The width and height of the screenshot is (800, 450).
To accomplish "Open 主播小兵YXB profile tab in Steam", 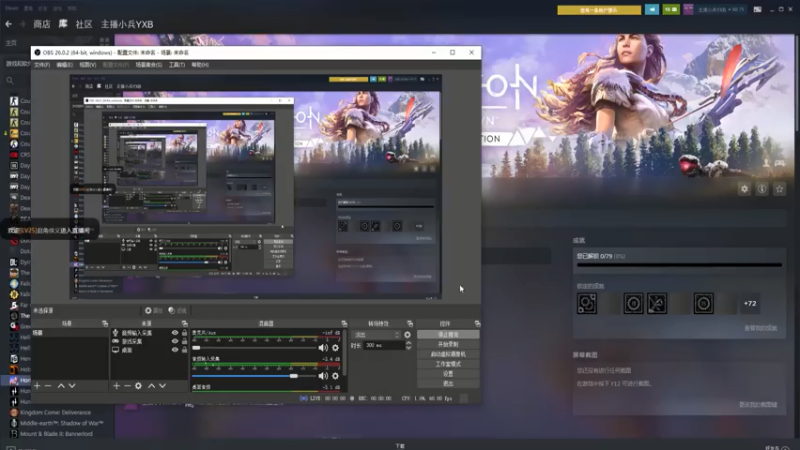I will [127, 24].
